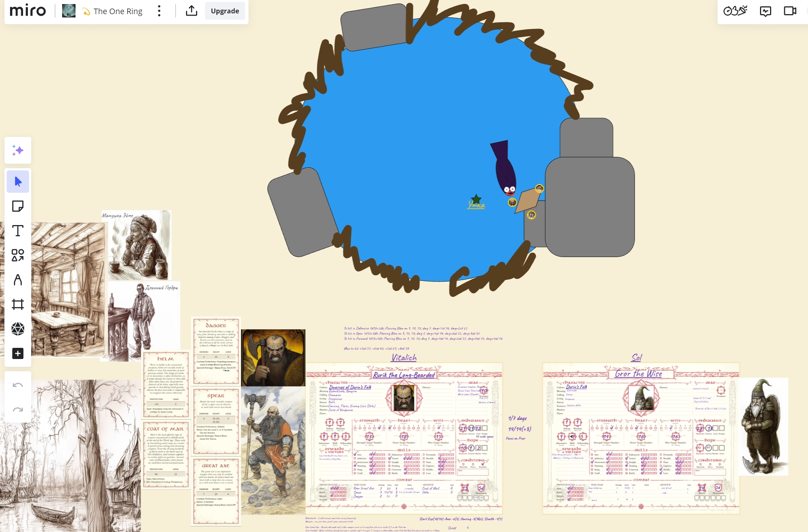Click the export share upload icon
Image resolution: width=808 pixels, height=532 pixels.
click(191, 11)
